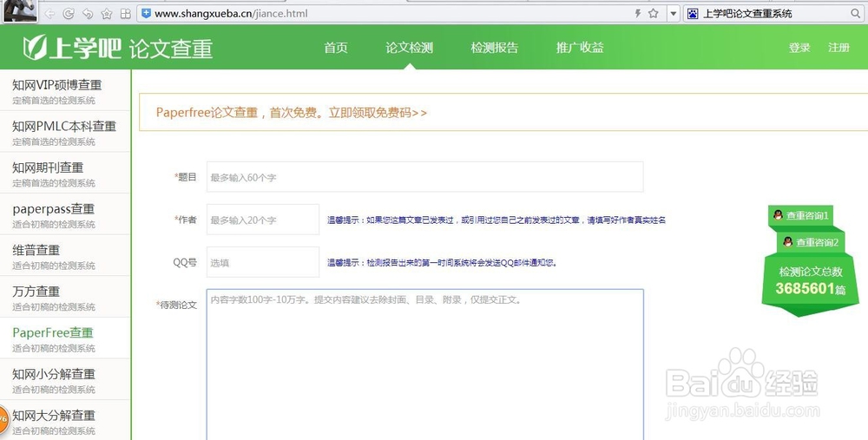
Task: Click the QQ号 input field
Action: [263, 262]
